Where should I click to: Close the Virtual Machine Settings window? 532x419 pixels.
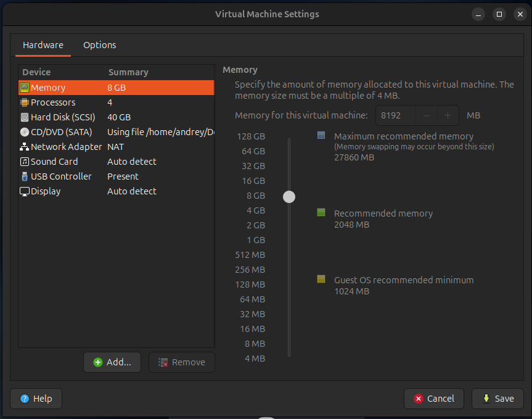click(520, 14)
